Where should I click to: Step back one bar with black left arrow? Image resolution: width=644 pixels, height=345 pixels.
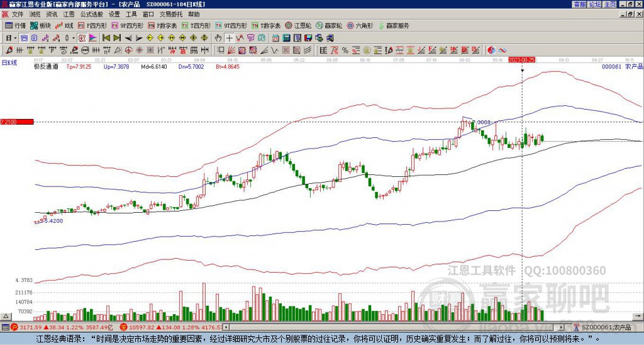pyautogui.click(x=128, y=38)
